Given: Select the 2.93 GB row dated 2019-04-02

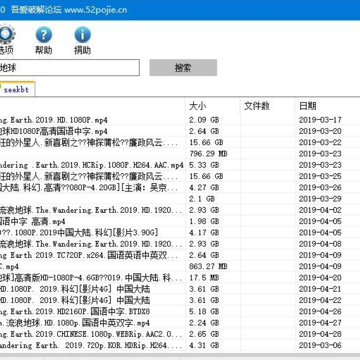Looking at the screenshot, I should point(180,210).
